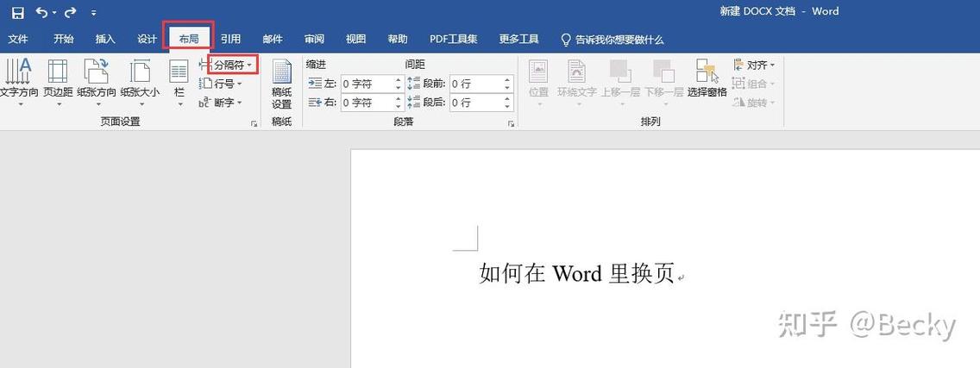Image resolution: width=980 pixels, height=368 pixels.
Task: Click the 位置 position button
Action: [538, 83]
